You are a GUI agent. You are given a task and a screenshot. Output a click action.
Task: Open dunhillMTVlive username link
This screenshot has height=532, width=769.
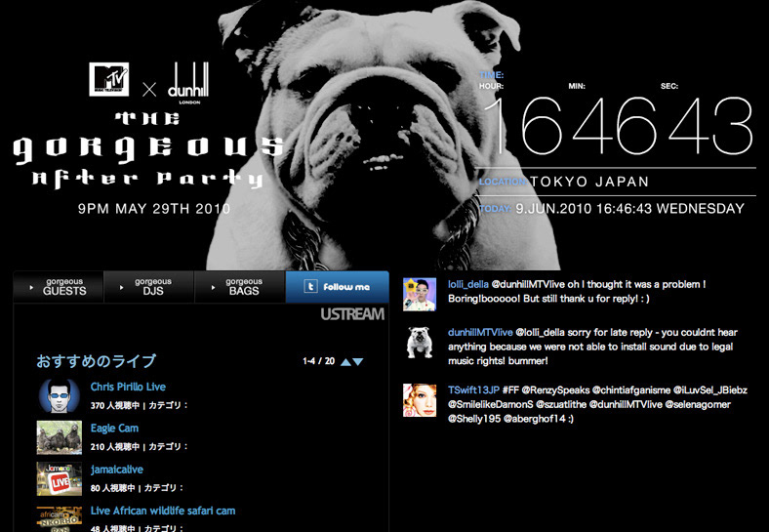point(480,332)
